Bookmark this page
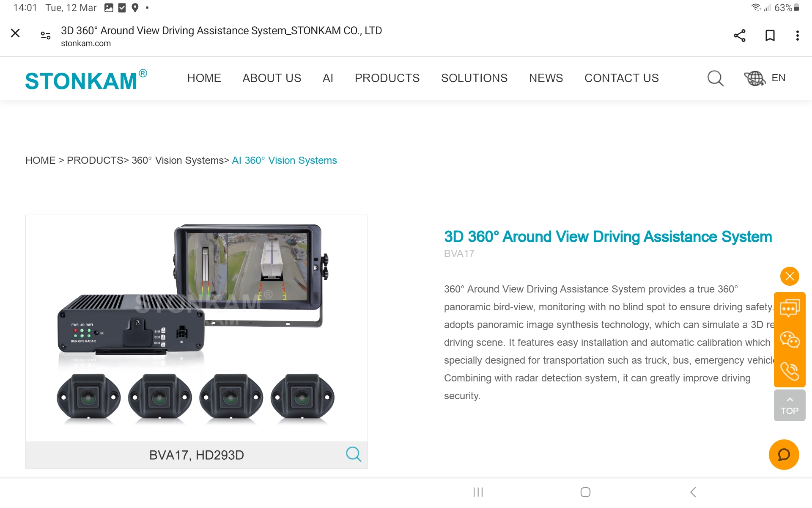812x508 pixels. click(x=770, y=36)
